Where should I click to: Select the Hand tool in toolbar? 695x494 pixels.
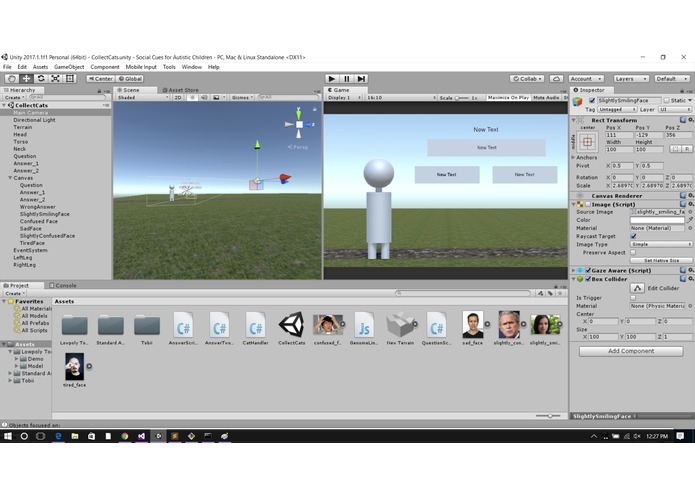[x=12, y=78]
